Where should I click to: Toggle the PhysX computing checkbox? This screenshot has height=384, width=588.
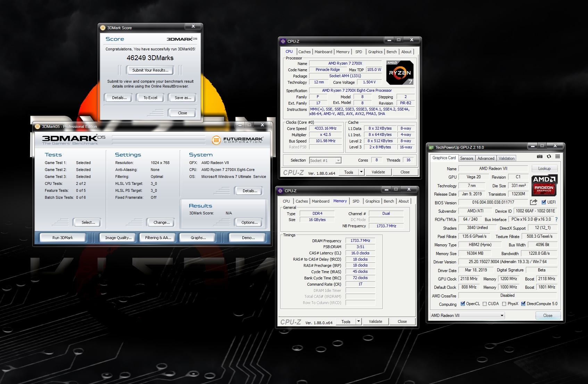(x=504, y=304)
